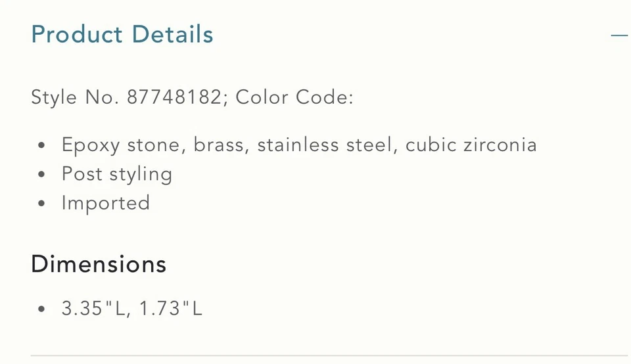Click the Dimensions subheading
Image resolution: width=631 pixels, height=364 pixels.
point(99,264)
